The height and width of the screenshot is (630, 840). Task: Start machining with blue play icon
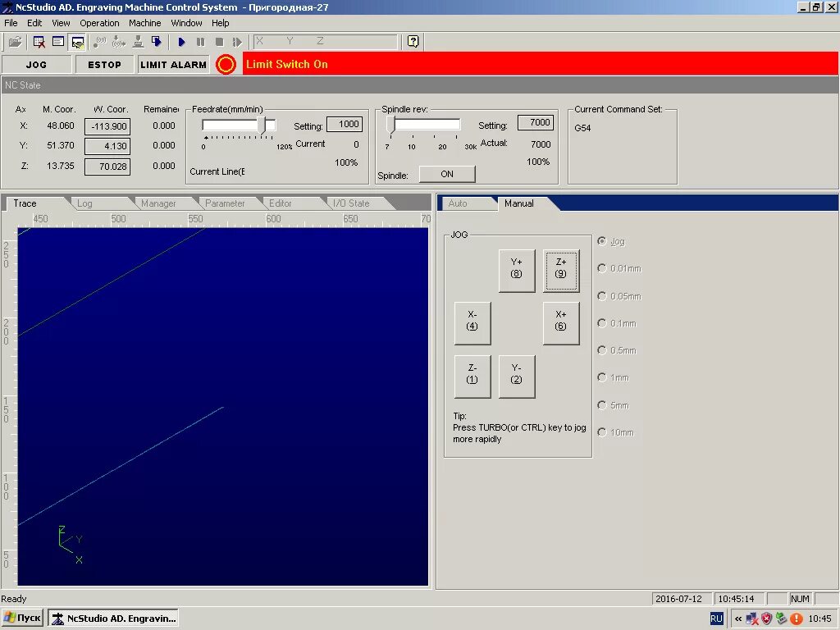tap(181, 42)
